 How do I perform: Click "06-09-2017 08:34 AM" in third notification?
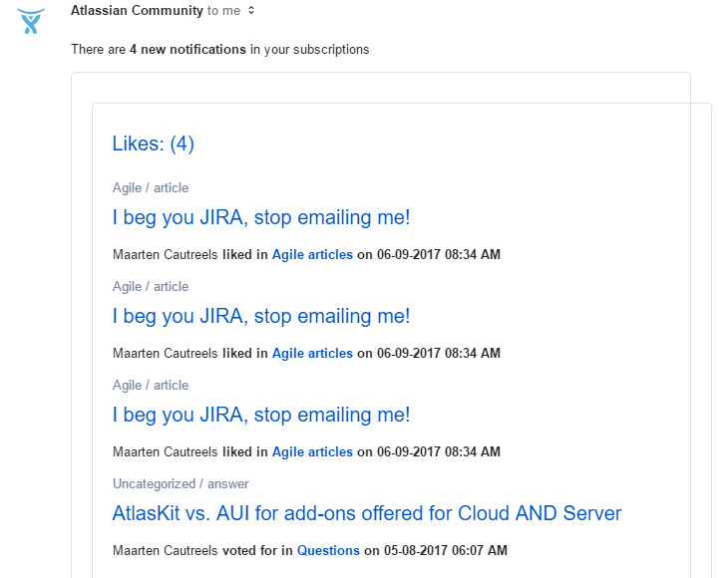click(x=439, y=452)
